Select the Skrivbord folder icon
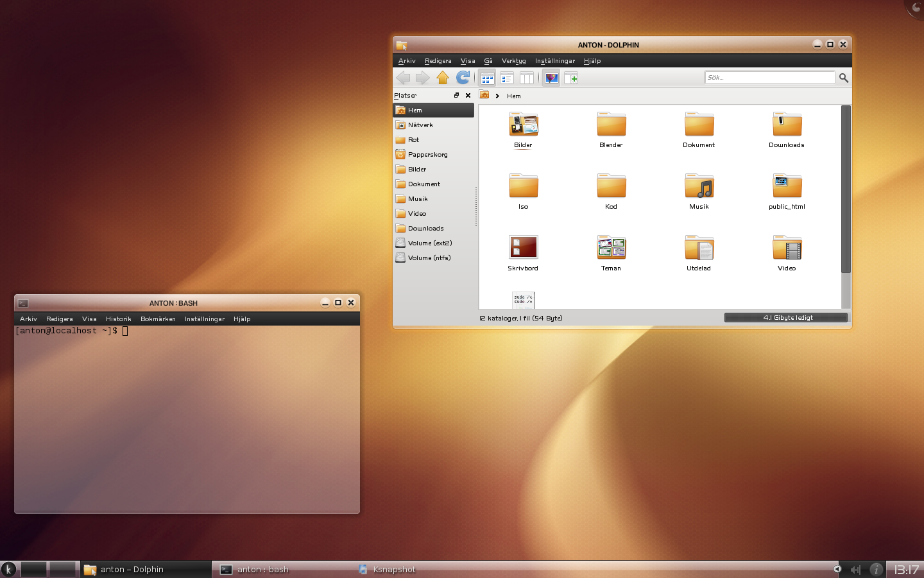Screen dimensions: 924x578 click(524, 247)
